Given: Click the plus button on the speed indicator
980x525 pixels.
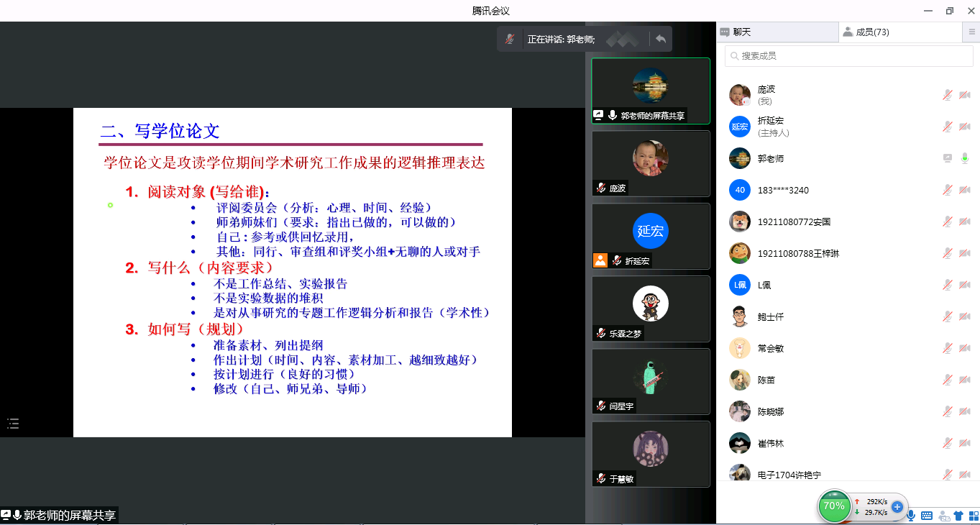Looking at the screenshot, I should coord(897,507).
